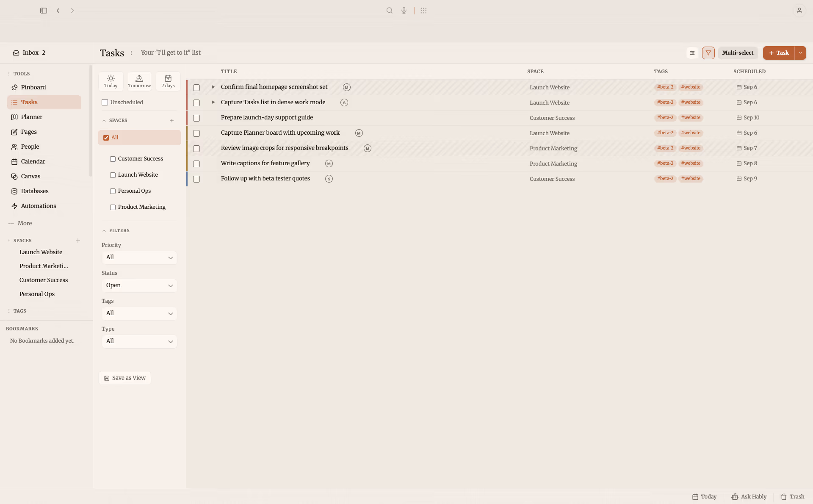Check the Customer Success space filter
This screenshot has height=504, width=813.
113,159
